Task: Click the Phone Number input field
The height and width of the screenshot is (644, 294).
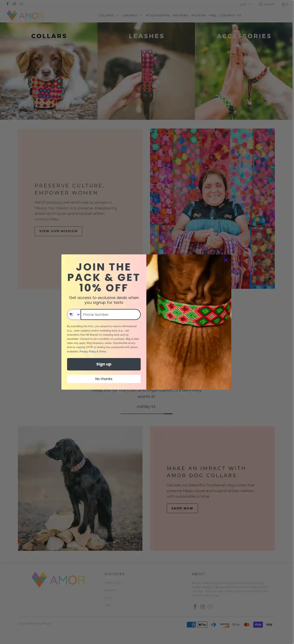Action: pyautogui.click(x=110, y=314)
